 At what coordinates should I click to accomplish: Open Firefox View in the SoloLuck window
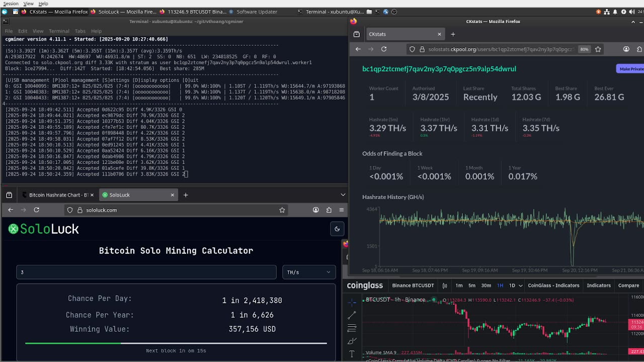pos(9,195)
